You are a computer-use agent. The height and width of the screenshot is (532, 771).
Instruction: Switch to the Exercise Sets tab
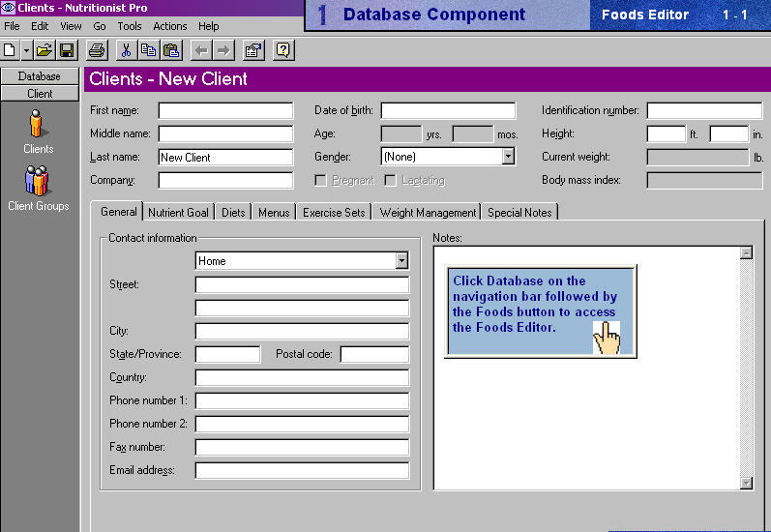[x=334, y=213]
